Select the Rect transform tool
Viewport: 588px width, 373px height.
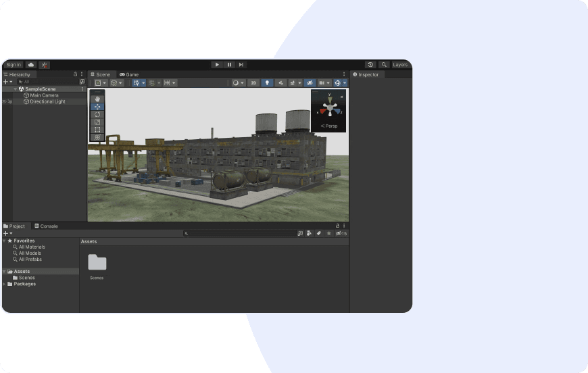[97, 130]
